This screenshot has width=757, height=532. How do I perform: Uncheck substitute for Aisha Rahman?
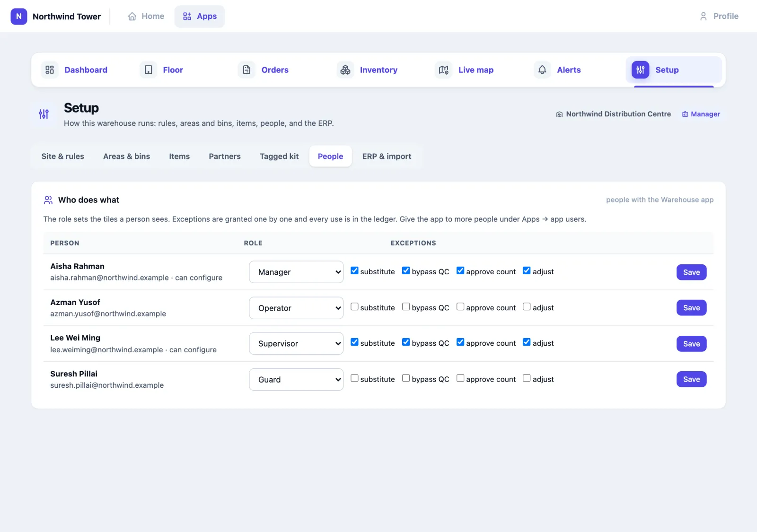[354, 270]
